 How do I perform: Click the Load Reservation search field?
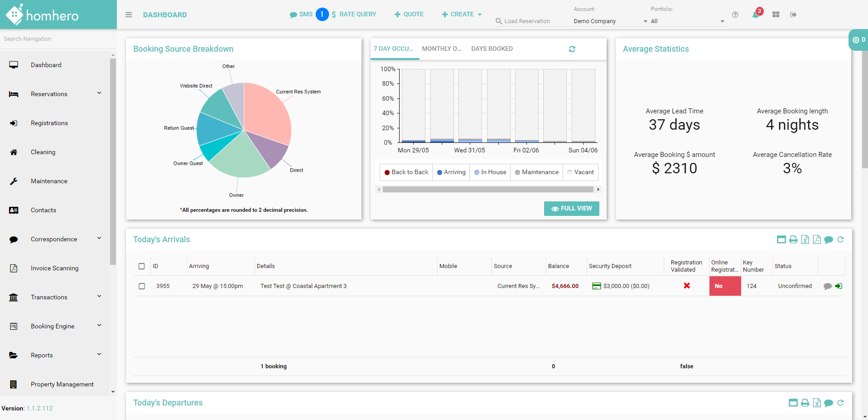[532, 21]
